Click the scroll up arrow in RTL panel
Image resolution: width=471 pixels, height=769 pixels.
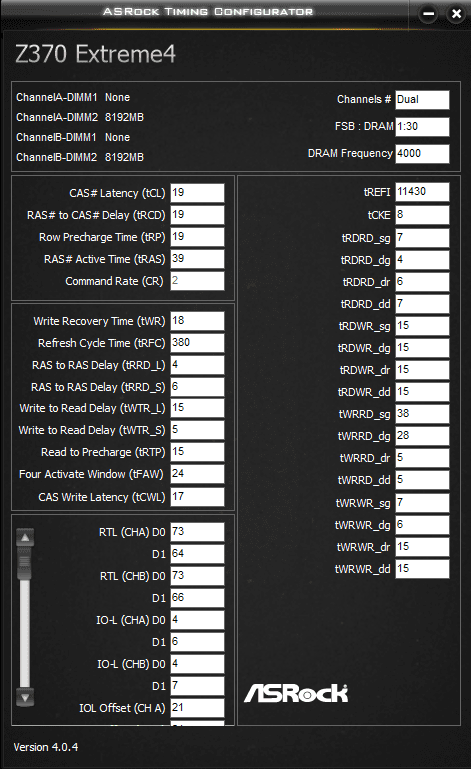(25, 538)
